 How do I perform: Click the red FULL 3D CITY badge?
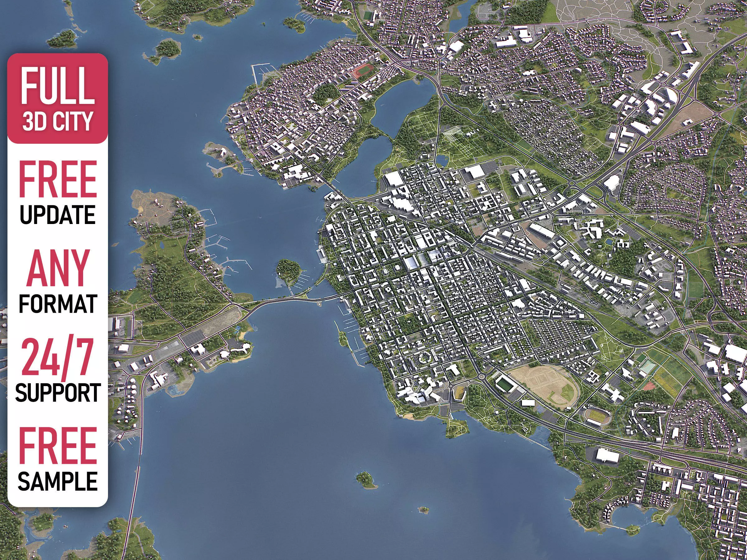click(x=57, y=99)
